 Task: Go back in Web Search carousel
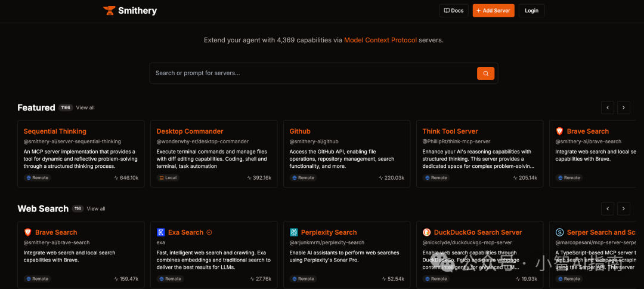pos(607,208)
